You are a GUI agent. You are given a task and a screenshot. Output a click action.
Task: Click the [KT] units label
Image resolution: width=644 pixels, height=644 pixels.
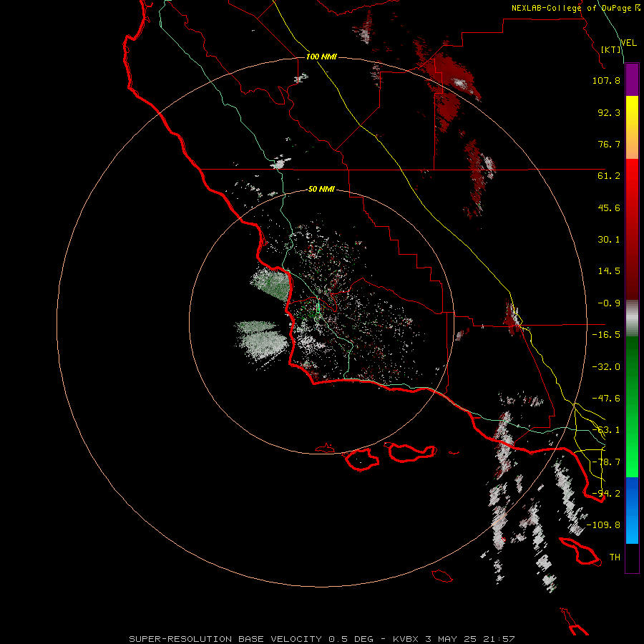611,49
